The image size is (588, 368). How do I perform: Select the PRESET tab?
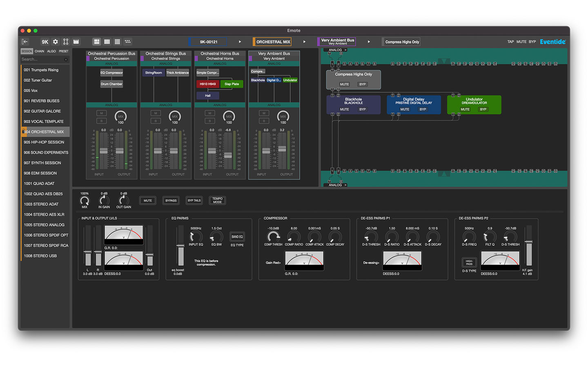click(64, 51)
